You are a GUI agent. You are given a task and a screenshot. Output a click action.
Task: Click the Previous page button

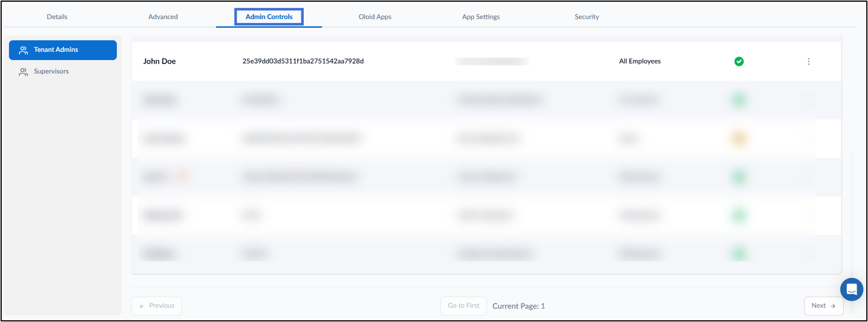tap(157, 306)
